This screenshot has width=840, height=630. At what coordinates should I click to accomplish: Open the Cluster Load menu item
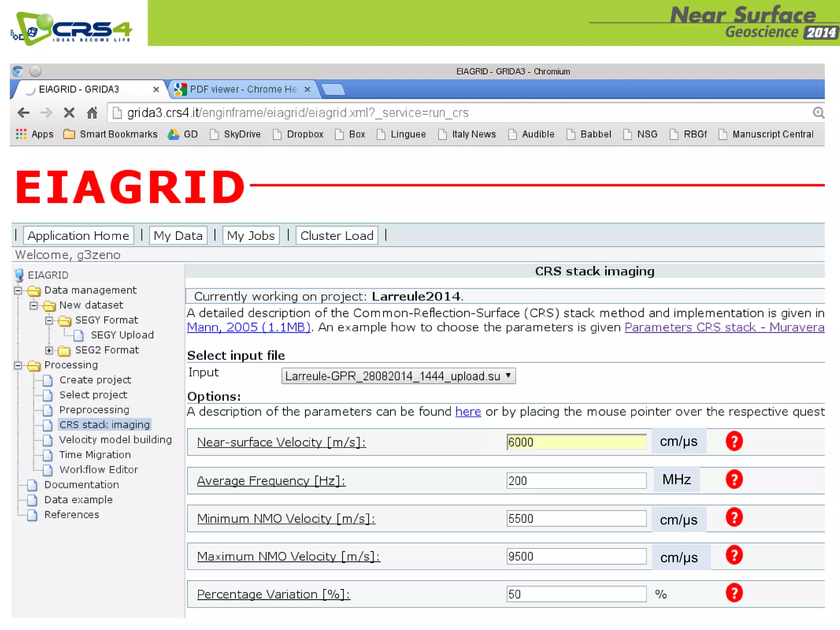click(336, 236)
